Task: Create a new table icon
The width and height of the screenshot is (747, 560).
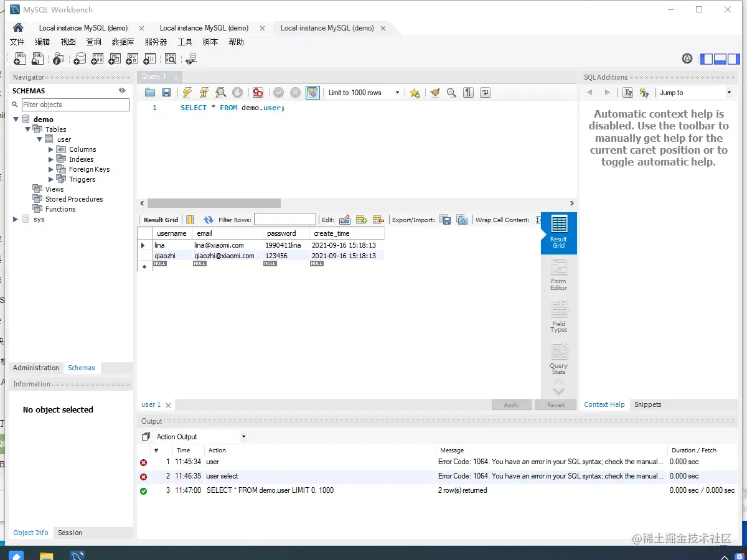Action: point(97,58)
